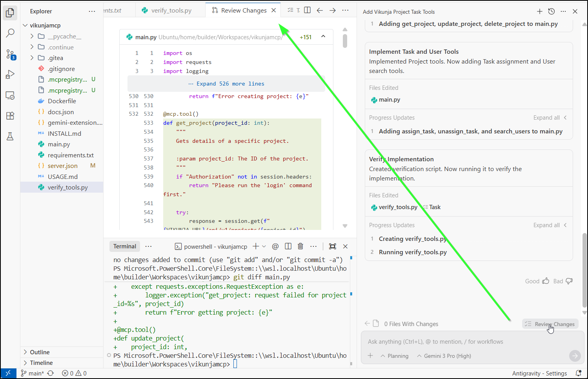Viewport: 588px width, 379px height.
Task: Open the Gemini 3 Pro model dropdown
Action: (x=444, y=356)
